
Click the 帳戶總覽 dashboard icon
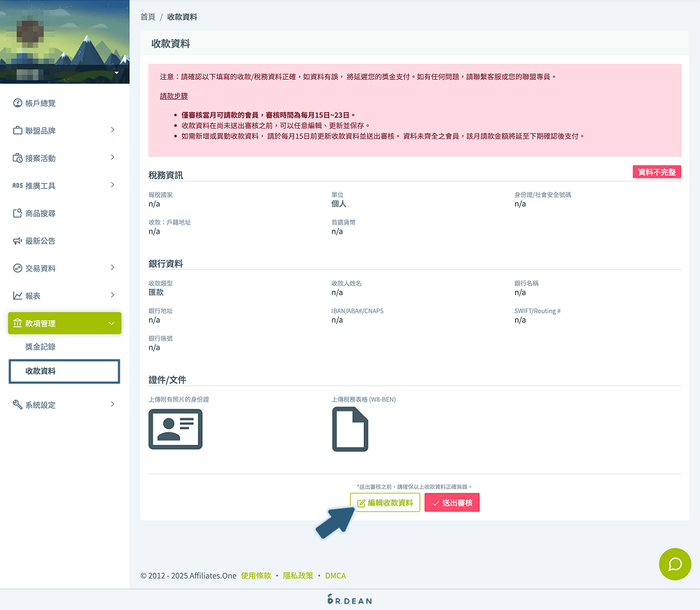tap(17, 104)
